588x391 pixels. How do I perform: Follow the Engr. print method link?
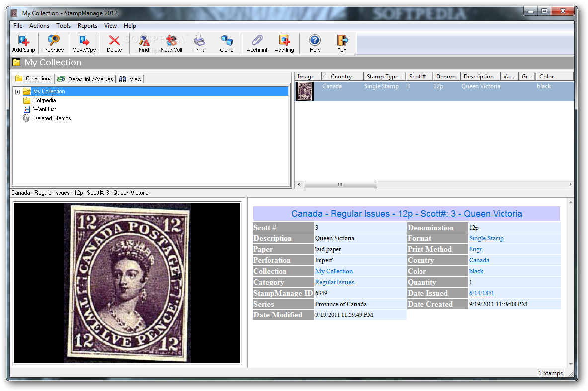click(x=476, y=249)
